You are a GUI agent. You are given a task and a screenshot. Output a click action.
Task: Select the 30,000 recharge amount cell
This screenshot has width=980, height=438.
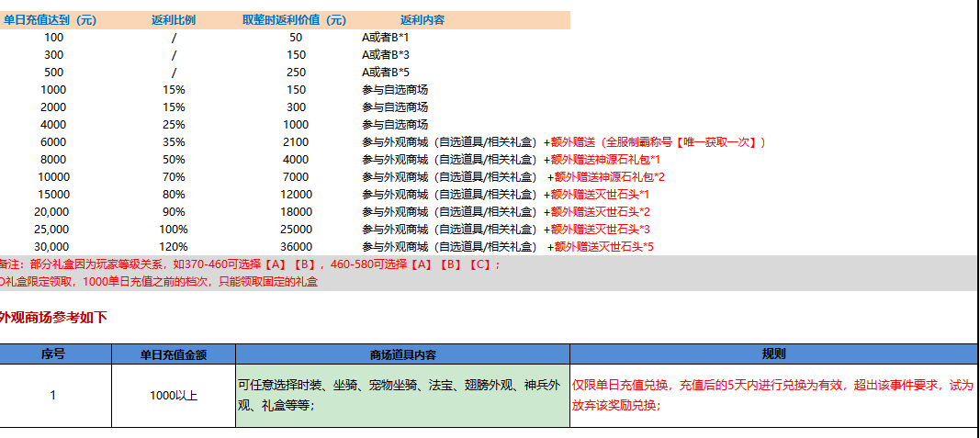(x=52, y=247)
